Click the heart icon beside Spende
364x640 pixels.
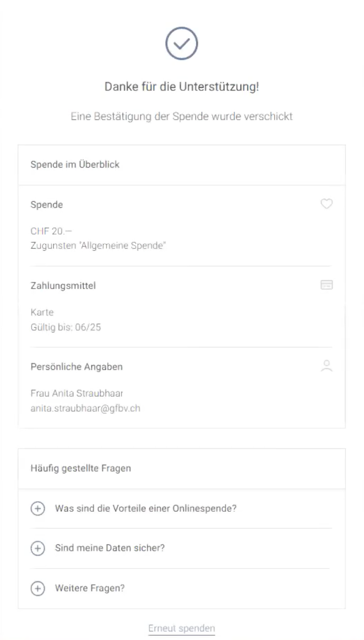click(x=326, y=204)
